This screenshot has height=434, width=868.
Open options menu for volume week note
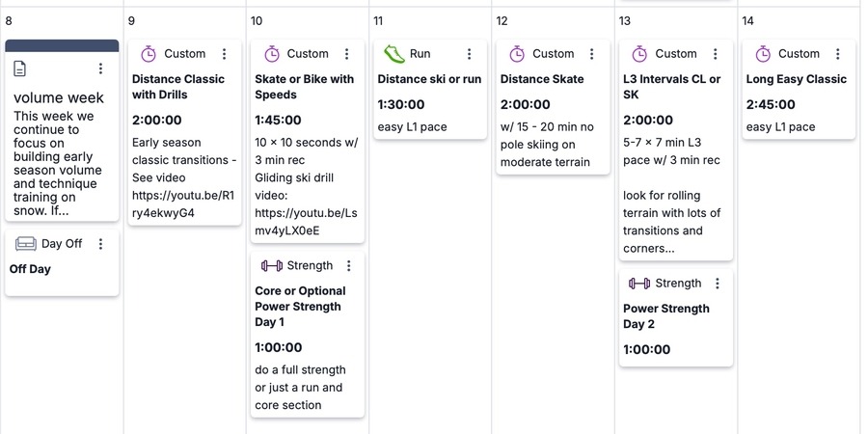tap(100, 68)
